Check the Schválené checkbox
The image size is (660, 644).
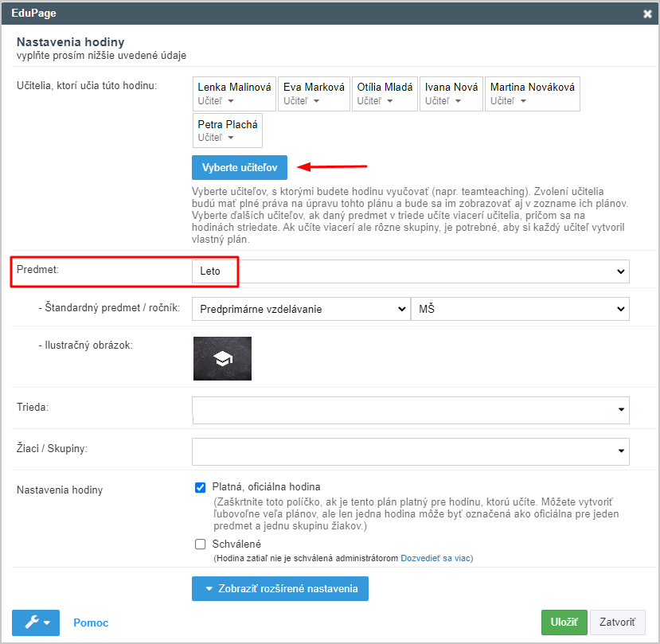tap(201, 544)
